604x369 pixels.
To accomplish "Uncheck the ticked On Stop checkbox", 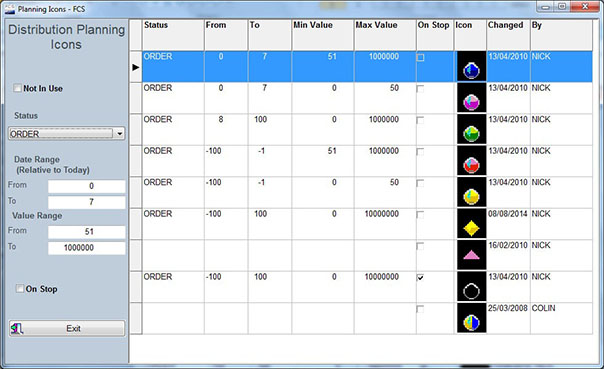I will [421, 278].
